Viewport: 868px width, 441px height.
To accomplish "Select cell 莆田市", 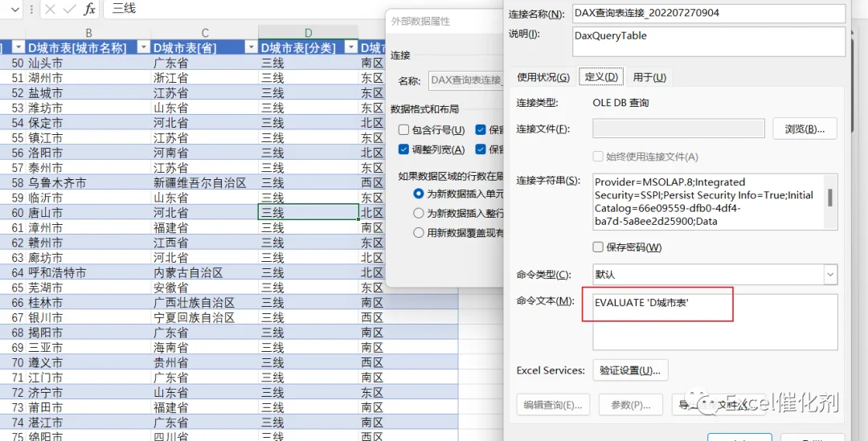I will coord(88,407).
